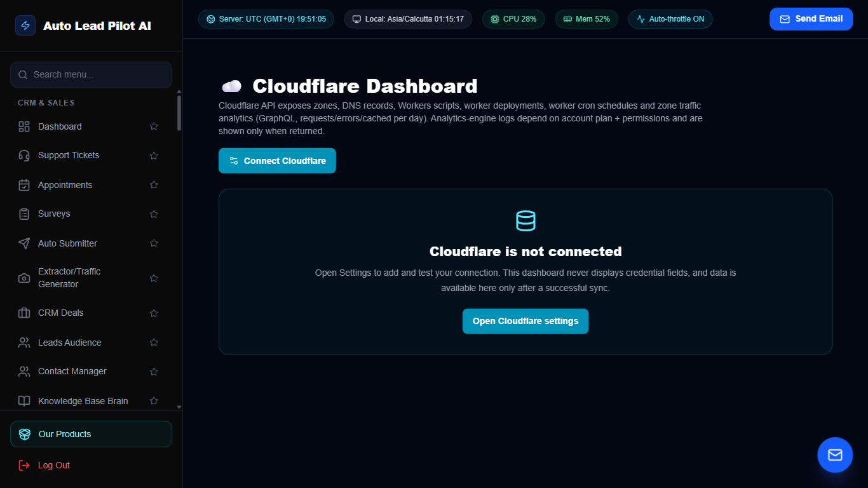
Task: Click the Cloudflare is not connected heading
Action: coord(526,252)
